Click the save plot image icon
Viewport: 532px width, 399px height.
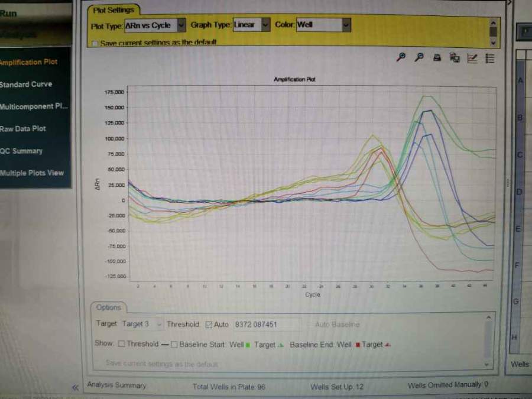tap(455, 57)
